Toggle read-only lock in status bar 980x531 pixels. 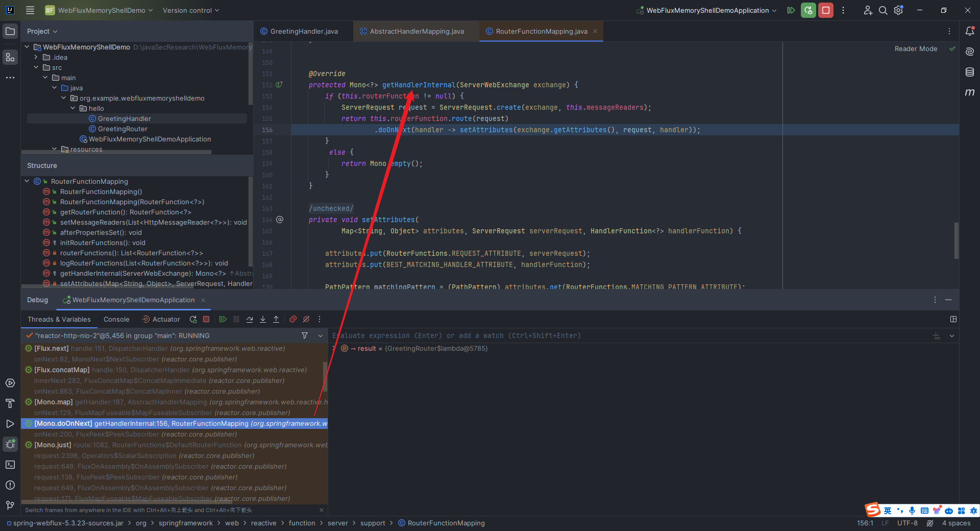click(930, 523)
